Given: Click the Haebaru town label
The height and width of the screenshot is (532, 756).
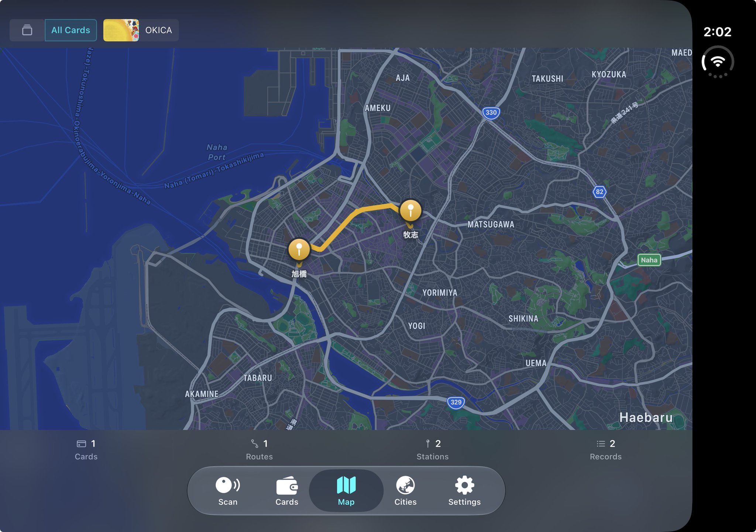Looking at the screenshot, I should click(x=646, y=418).
